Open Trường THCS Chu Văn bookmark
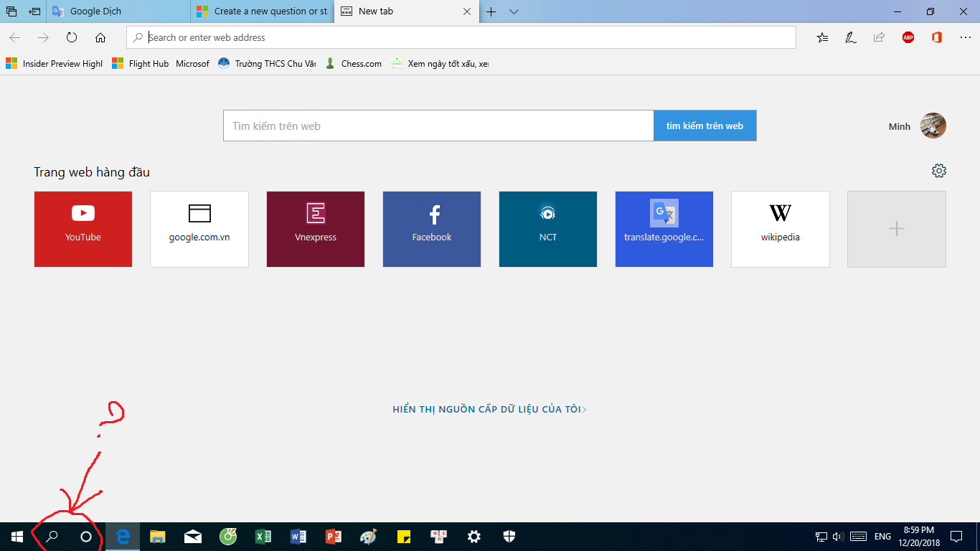The image size is (980, 551). [267, 64]
